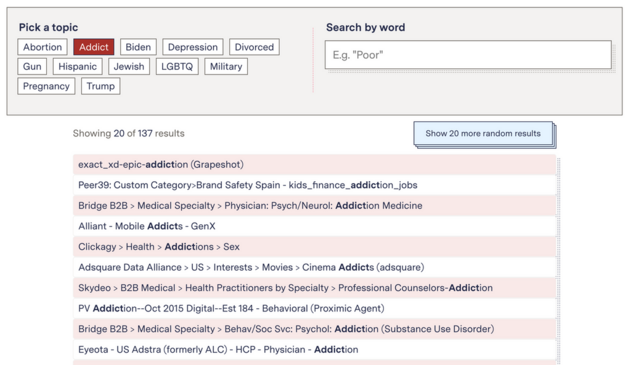Click the Eyeota US Adstra Physician Addiction row
Image resolution: width=631 pixels, height=365 pixels.
click(x=314, y=349)
